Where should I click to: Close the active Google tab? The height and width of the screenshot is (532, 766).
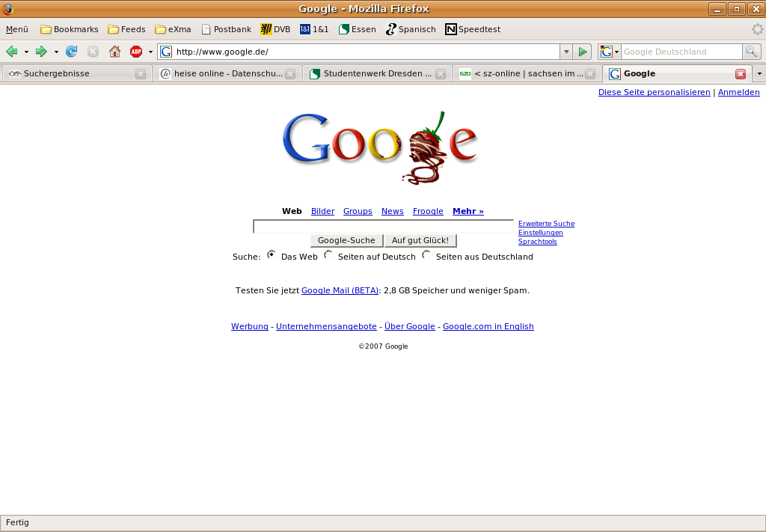[741, 74]
